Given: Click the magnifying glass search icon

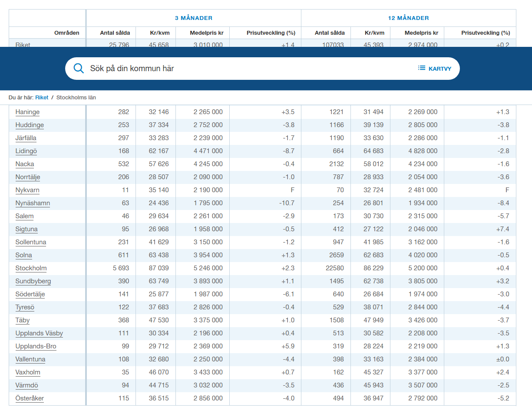Looking at the screenshot, I should click(79, 69).
